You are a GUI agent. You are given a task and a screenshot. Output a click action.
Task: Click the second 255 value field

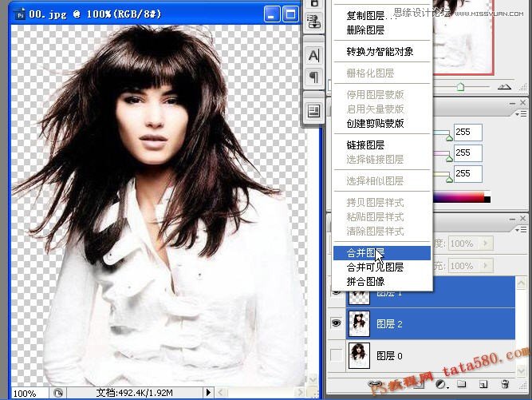tap(468, 152)
